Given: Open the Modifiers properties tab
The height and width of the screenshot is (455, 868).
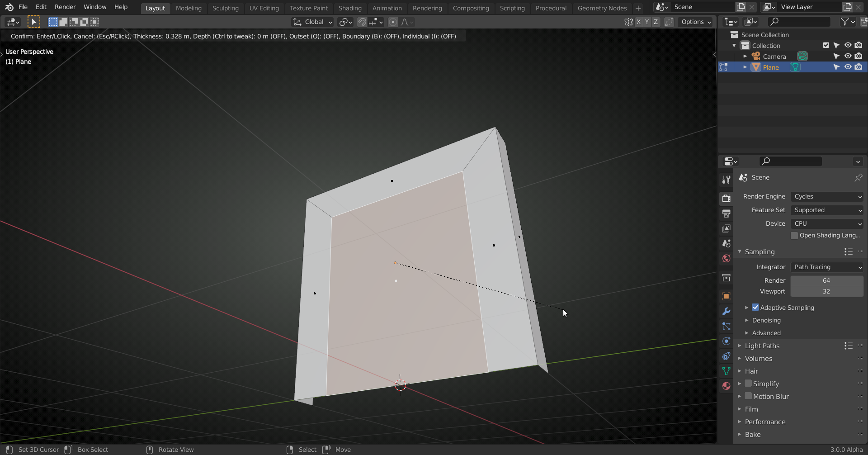Looking at the screenshot, I should (726, 311).
